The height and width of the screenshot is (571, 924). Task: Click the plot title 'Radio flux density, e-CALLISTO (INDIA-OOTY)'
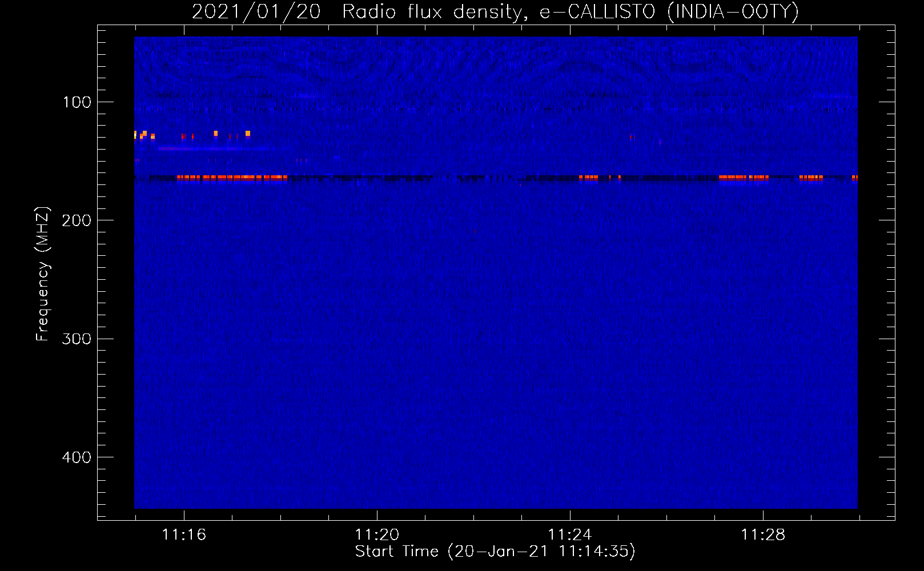[x=570, y=12]
